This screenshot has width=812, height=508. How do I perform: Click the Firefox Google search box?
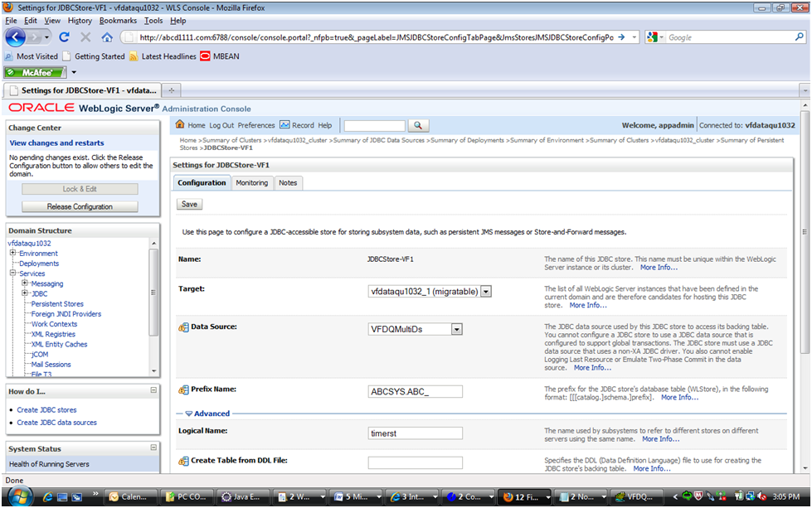click(730, 37)
